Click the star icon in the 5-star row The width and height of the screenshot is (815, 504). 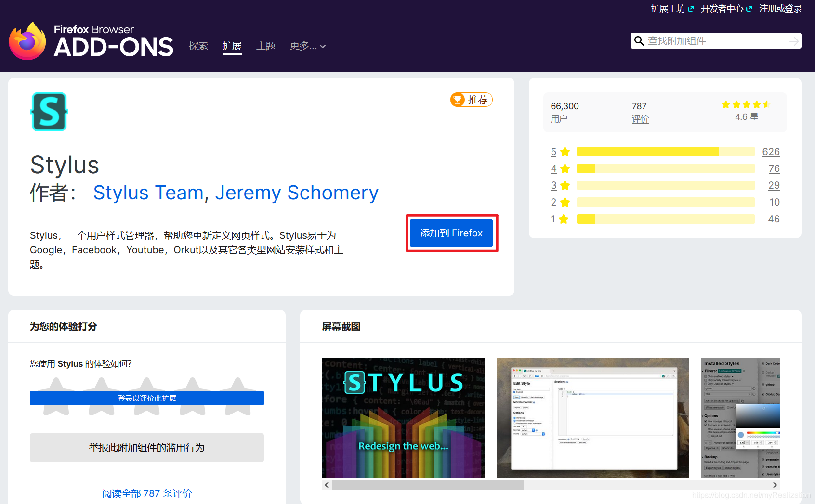565,152
